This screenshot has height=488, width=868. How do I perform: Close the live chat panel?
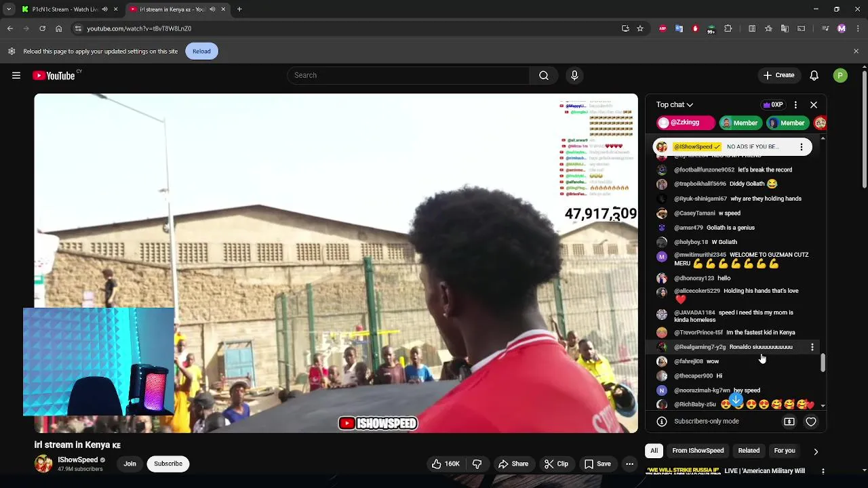pos(814,105)
